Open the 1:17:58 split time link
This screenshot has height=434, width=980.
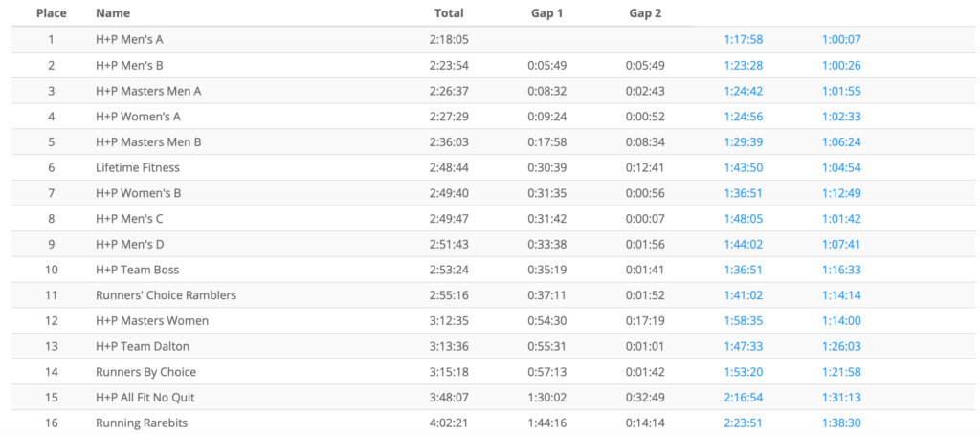point(743,40)
